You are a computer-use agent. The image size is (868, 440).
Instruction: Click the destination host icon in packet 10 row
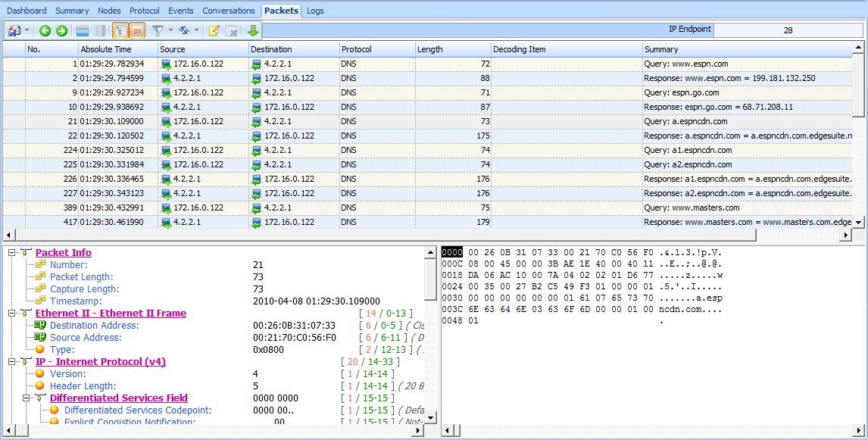(257, 108)
